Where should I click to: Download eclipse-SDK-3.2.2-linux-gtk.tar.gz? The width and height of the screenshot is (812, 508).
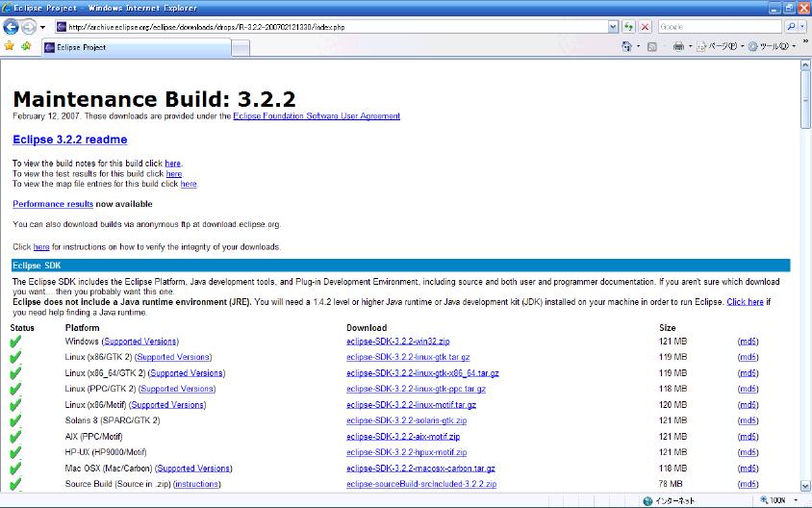(x=408, y=357)
